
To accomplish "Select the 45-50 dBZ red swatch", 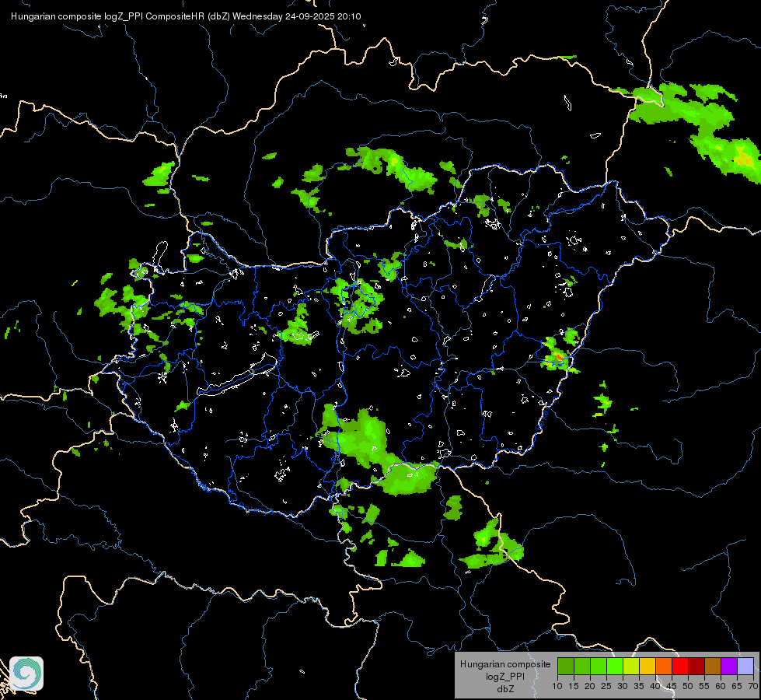I will pos(680,666).
